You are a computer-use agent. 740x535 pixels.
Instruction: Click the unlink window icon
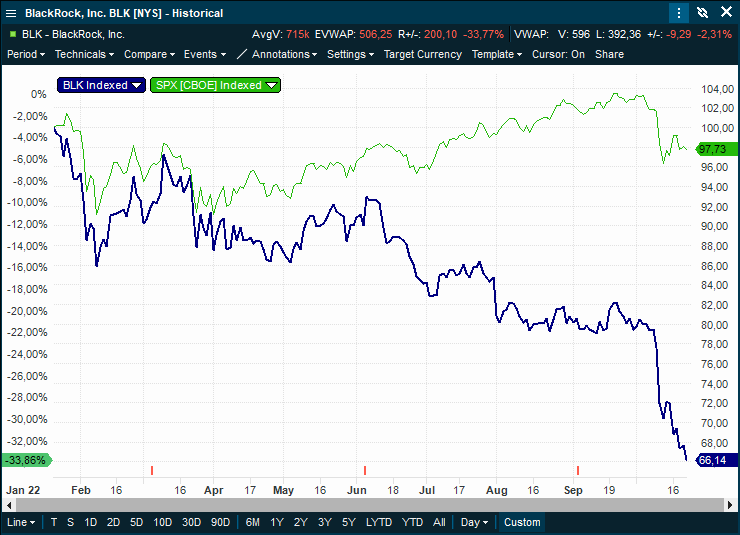703,13
